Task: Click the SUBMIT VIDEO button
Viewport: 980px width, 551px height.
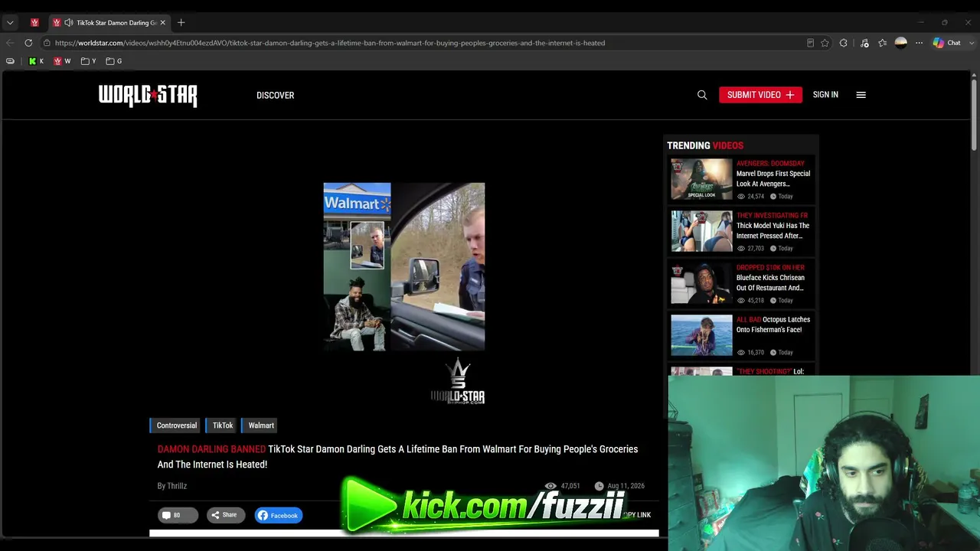Action: [x=760, y=95]
